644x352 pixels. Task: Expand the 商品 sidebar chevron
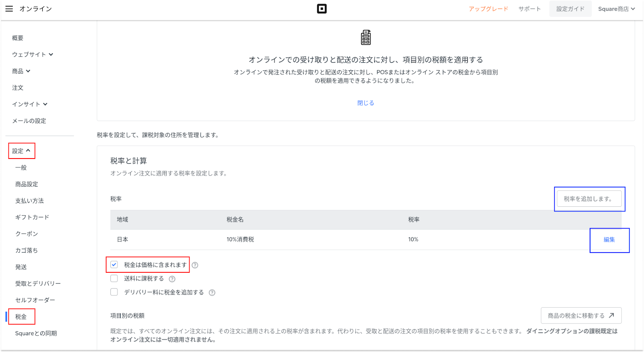28,71
